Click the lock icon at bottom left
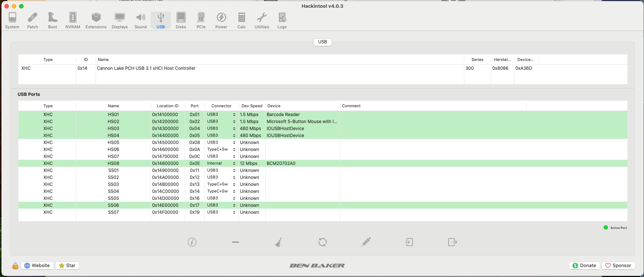 click(x=15, y=266)
